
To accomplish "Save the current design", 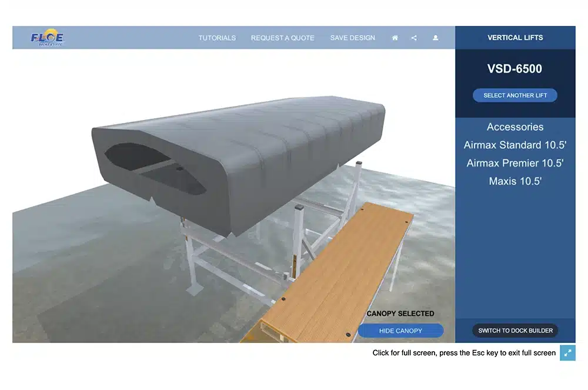I will click(x=352, y=38).
